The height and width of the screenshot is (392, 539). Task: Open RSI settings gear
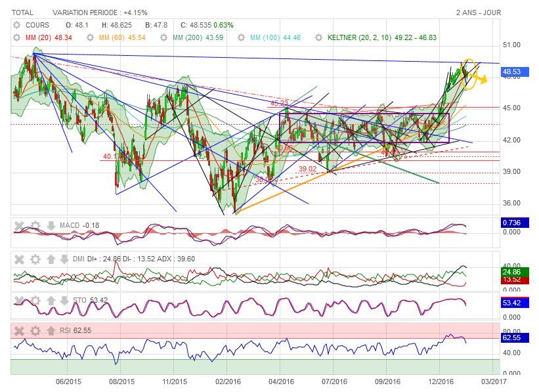[x=35, y=331]
